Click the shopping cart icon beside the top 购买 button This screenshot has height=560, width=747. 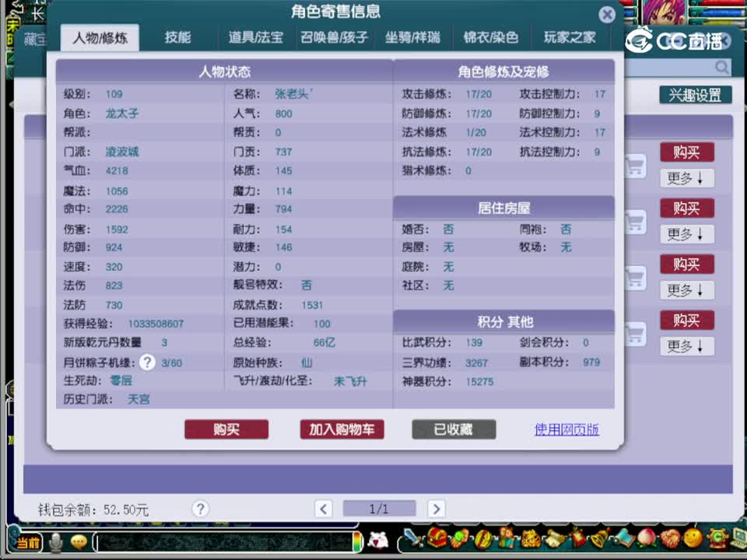(634, 166)
